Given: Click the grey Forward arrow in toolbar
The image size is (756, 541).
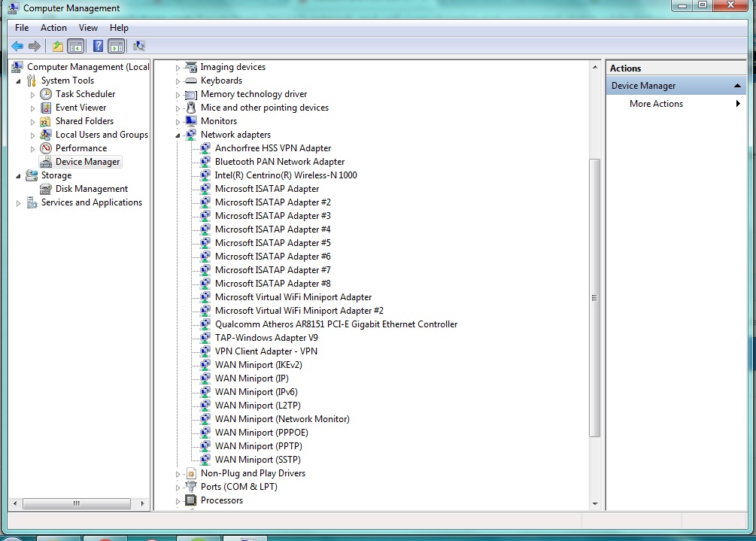Looking at the screenshot, I should [x=35, y=47].
